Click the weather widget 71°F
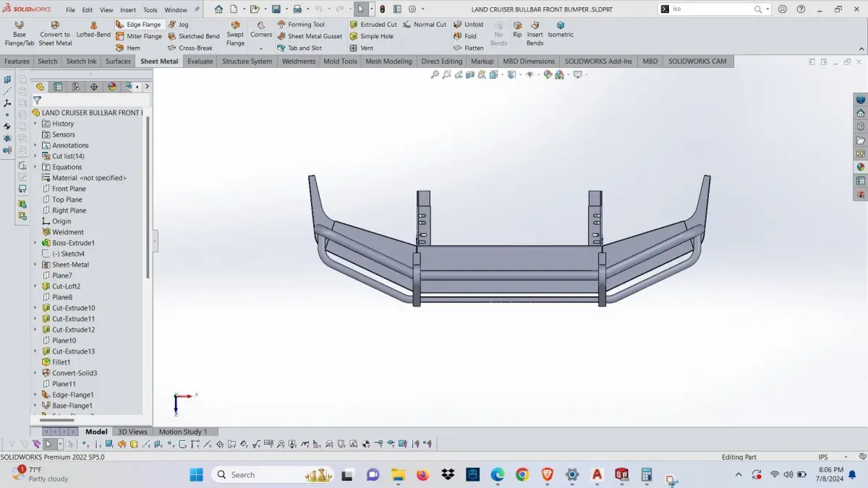Viewport: 868px width, 488px height. (41, 474)
